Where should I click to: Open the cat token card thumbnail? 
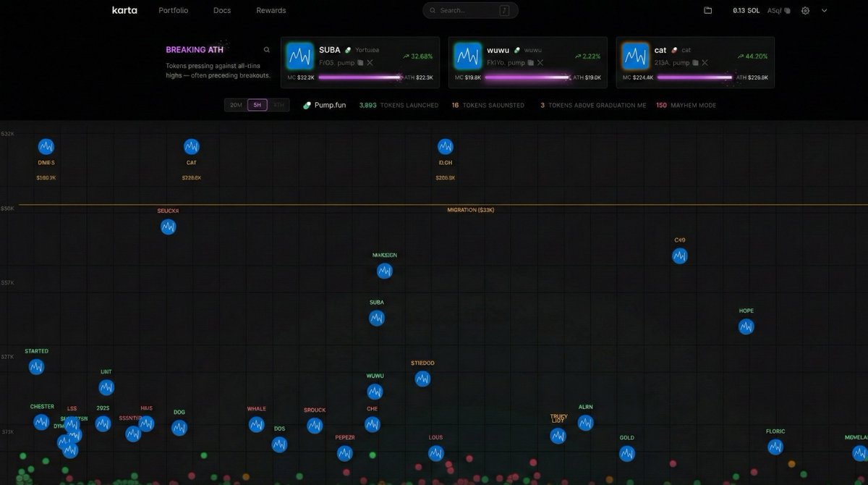(x=636, y=56)
